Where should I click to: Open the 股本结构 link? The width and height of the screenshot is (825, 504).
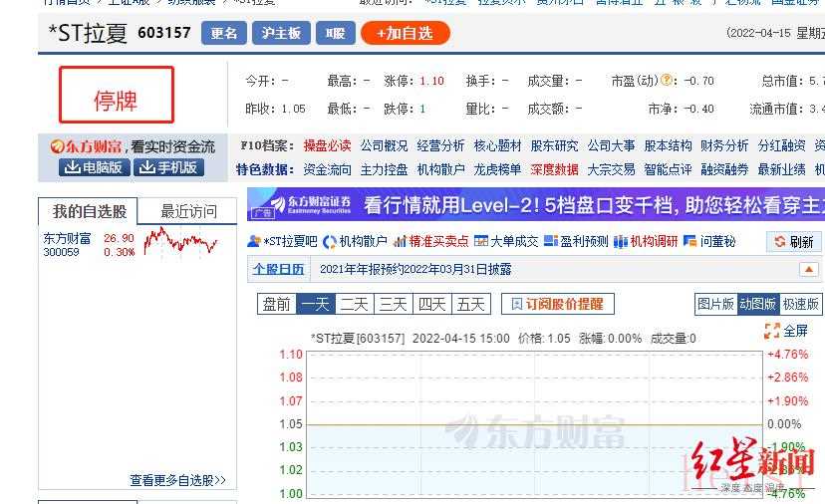668,145
